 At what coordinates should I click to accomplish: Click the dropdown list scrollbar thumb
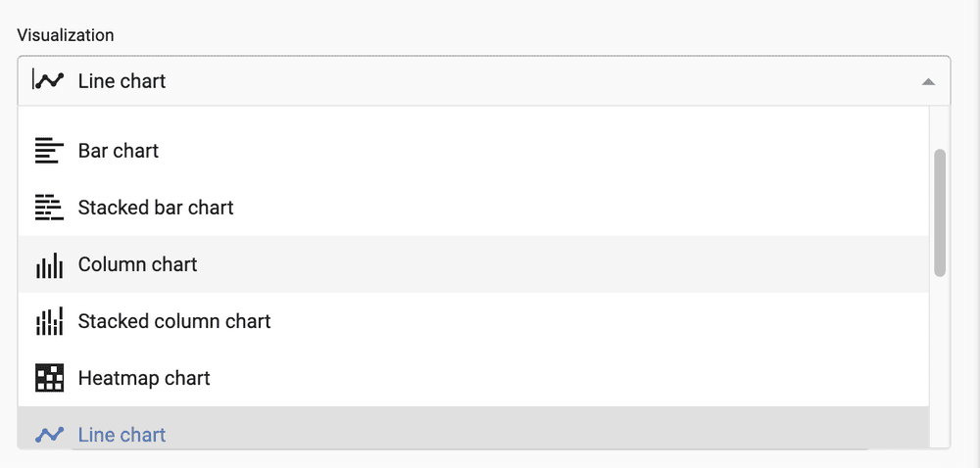click(940, 211)
